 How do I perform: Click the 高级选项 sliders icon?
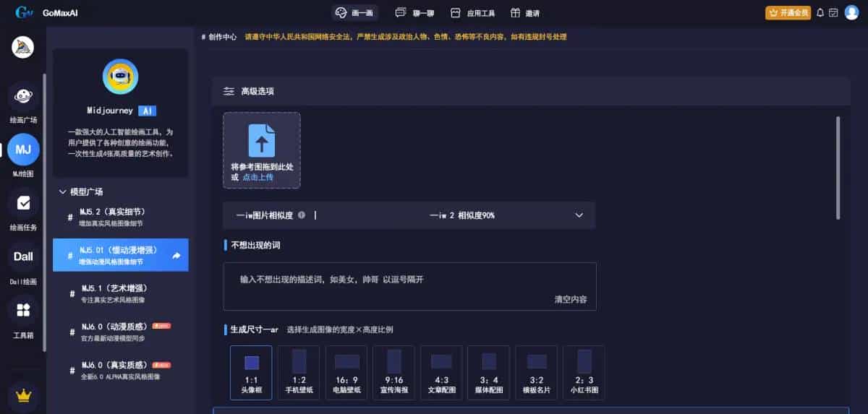click(x=229, y=92)
